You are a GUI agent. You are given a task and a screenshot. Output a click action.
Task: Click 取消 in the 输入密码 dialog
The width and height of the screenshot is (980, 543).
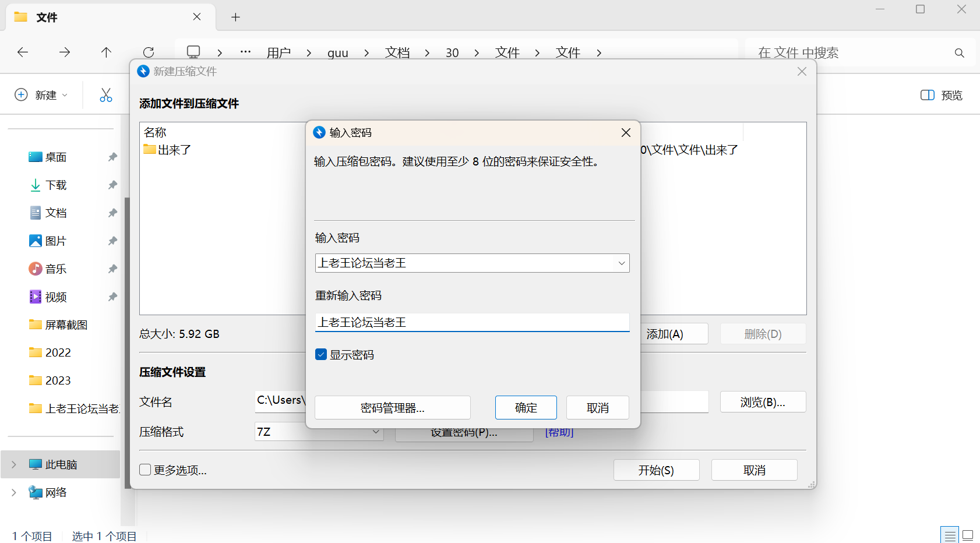coord(598,408)
